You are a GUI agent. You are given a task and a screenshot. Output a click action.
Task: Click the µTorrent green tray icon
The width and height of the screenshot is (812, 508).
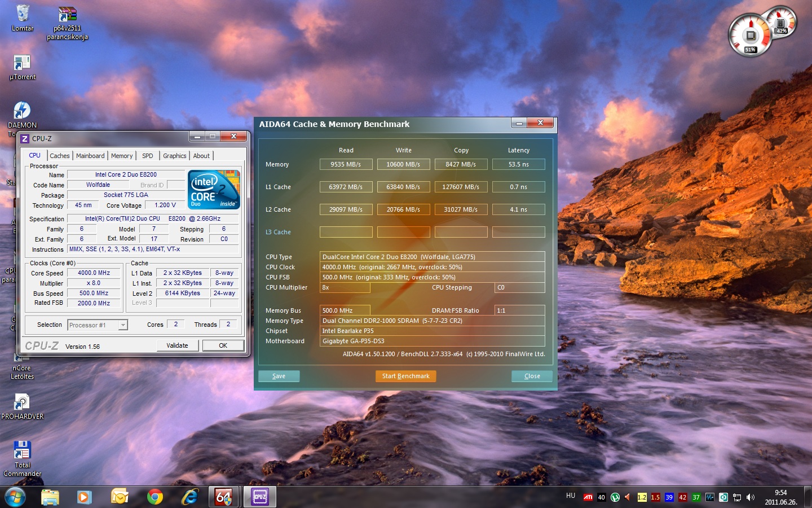615,497
